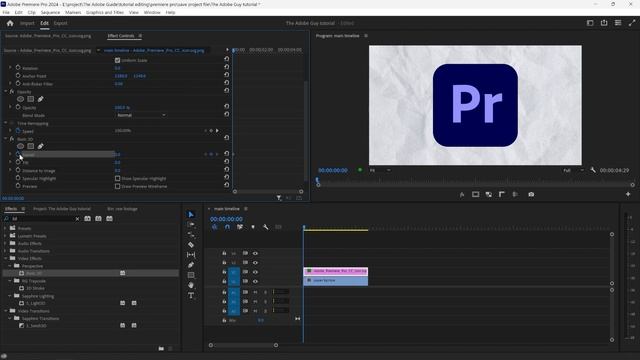Expand the Lumetri Presets folder
640x360 pixels.
pyautogui.click(x=5, y=236)
